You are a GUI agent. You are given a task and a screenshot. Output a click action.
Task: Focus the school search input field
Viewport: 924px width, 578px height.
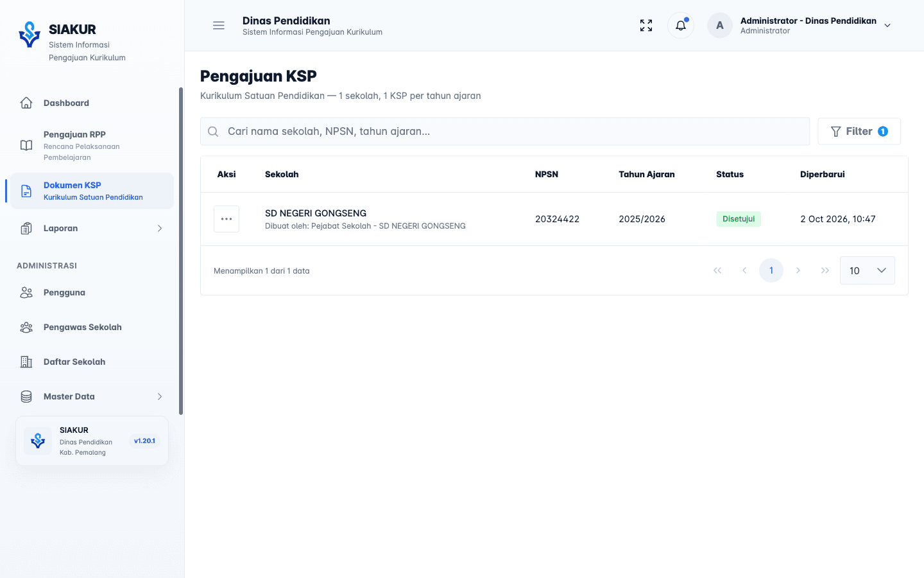pyautogui.click(x=505, y=131)
